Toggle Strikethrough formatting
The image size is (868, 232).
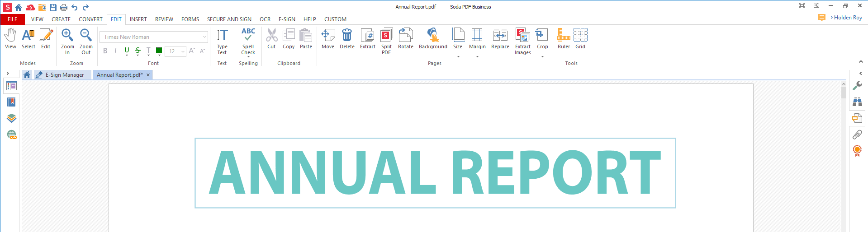[x=138, y=51]
